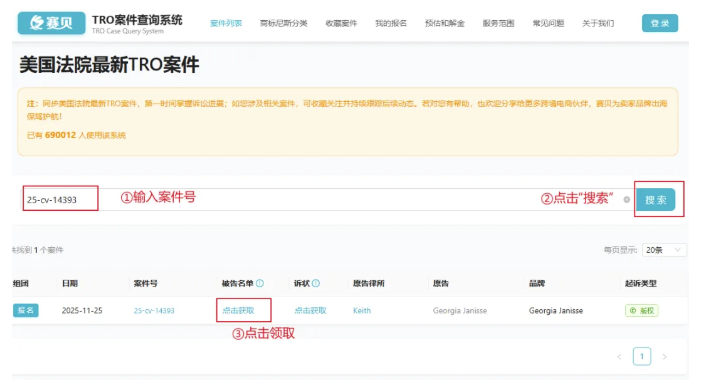The height and width of the screenshot is (389, 703).
Task: Click the 赛贝 logo
Action: pyautogui.click(x=51, y=23)
